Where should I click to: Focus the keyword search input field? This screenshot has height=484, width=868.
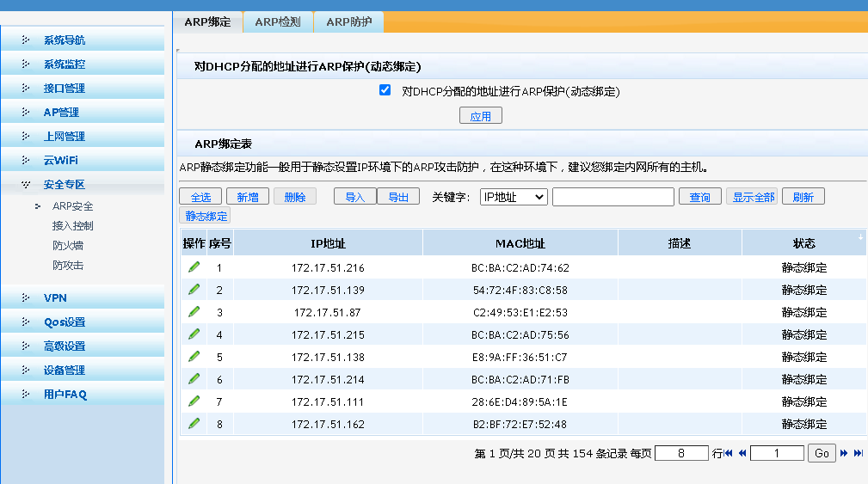613,197
